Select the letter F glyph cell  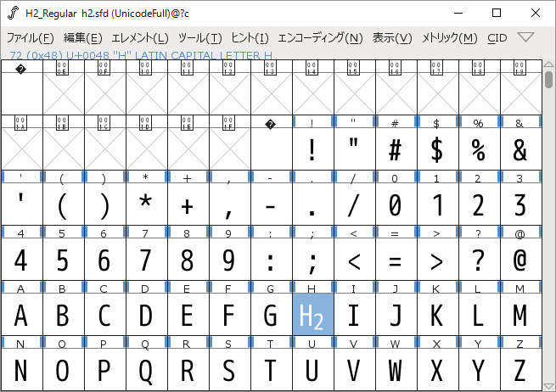[x=230, y=315]
